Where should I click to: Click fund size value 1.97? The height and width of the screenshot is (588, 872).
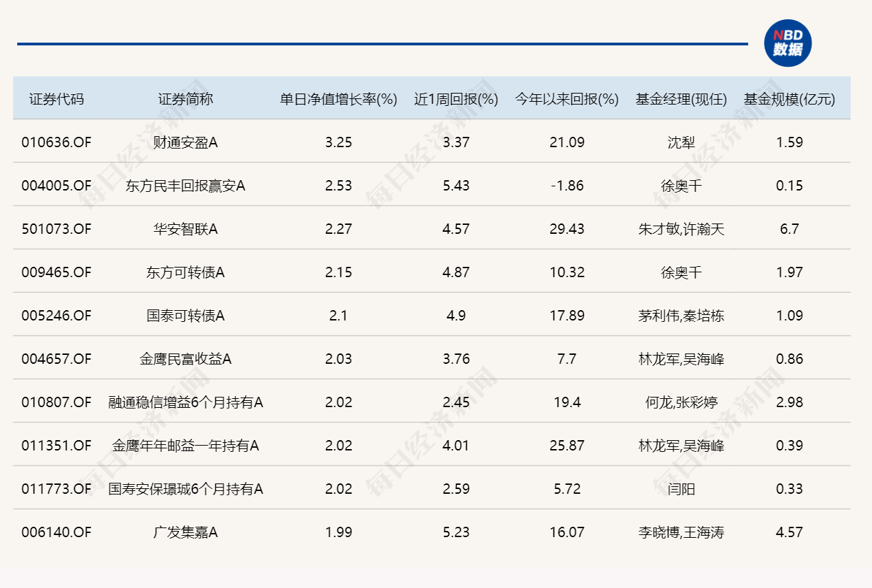tap(789, 272)
